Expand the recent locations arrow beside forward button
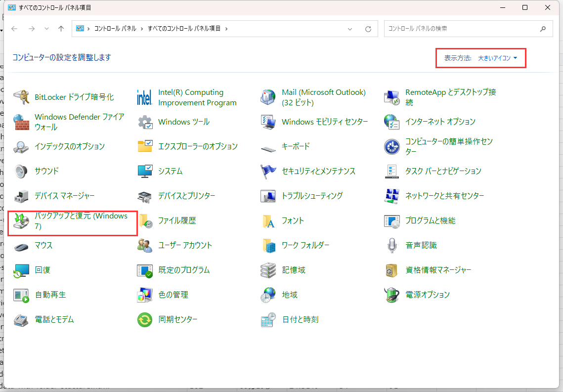The width and height of the screenshot is (563, 392). [46, 29]
